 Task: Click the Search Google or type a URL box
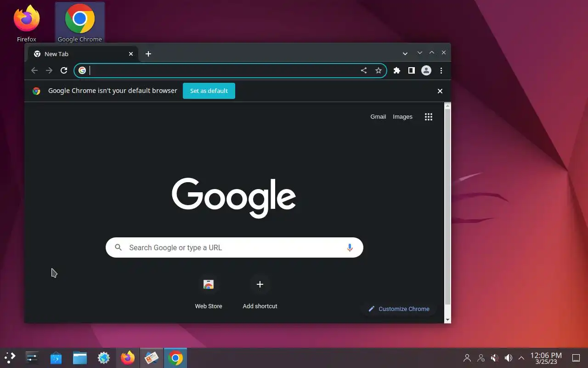(234, 247)
